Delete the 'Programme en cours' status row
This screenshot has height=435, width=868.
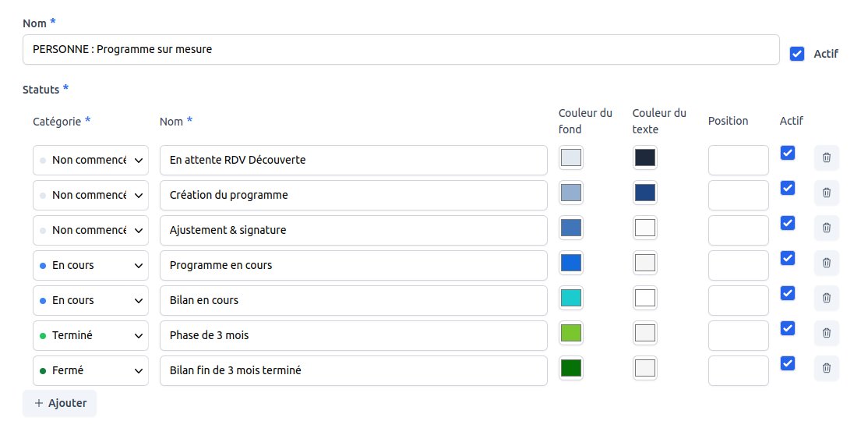(x=826, y=263)
